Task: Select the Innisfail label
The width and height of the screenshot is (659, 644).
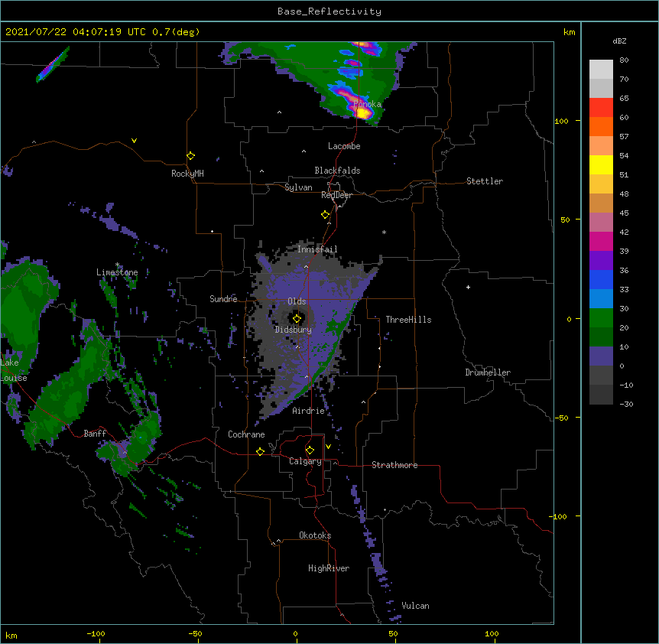Action: 317,249
